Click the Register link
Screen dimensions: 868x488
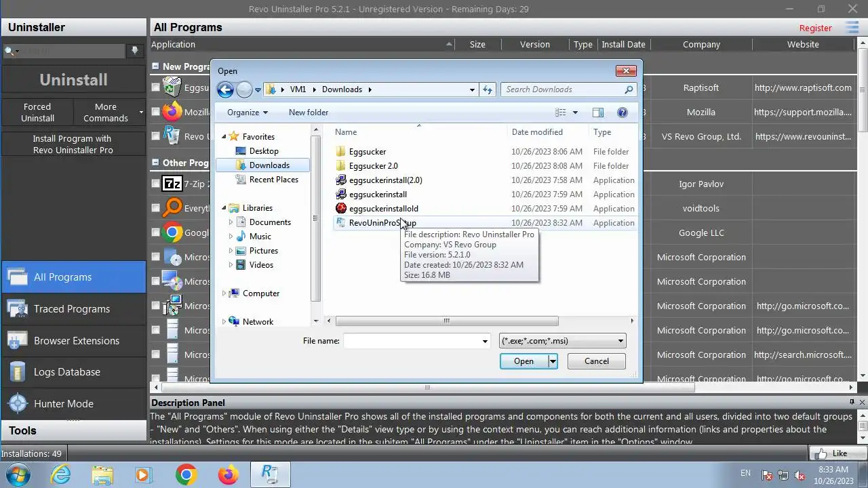(815, 28)
